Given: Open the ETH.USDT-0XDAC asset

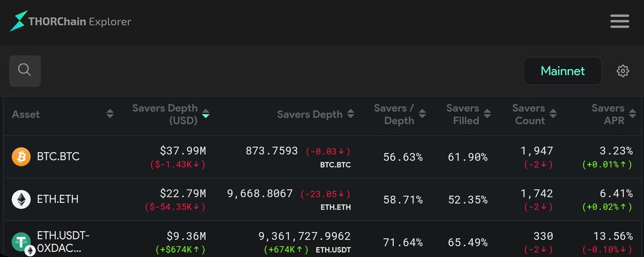Looking at the screenshot, I should (x=63, y=243).
